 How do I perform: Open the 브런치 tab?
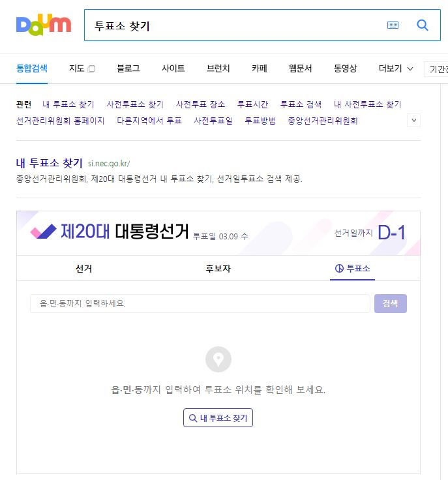218,68
